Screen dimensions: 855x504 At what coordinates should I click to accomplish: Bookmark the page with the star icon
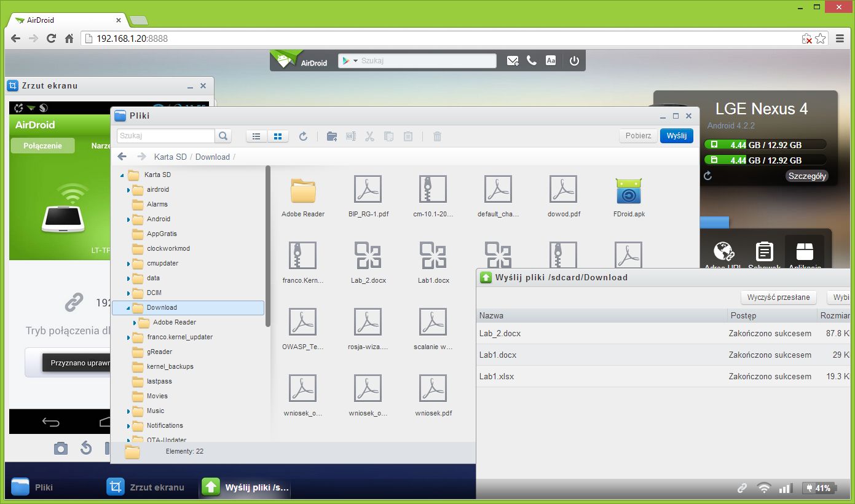pyautogui.click(x=821, y=39)
